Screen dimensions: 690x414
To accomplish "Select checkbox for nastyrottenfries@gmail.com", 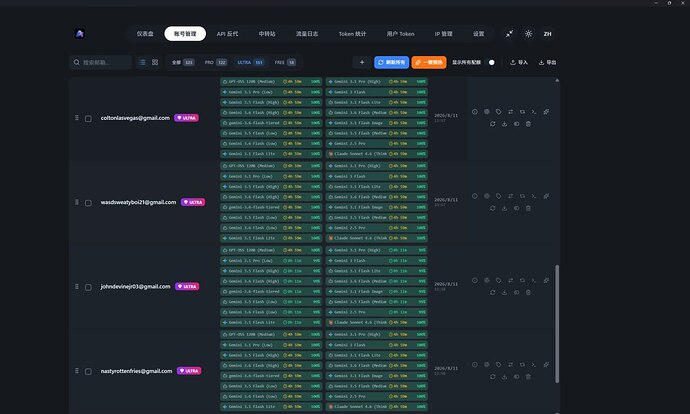I will (88, 371).
